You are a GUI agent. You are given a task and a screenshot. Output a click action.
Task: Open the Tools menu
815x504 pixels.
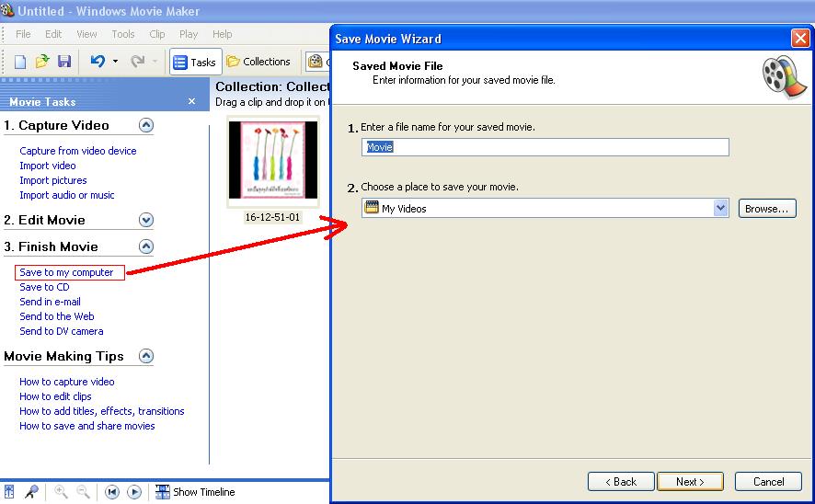[x=123, y=34]
